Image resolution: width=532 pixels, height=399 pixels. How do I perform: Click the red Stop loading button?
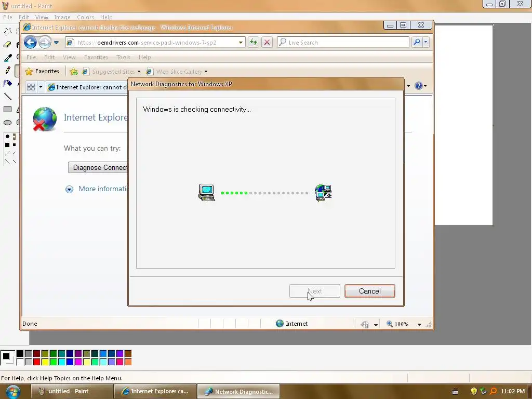pyautogui.click(x=267, y=43)
